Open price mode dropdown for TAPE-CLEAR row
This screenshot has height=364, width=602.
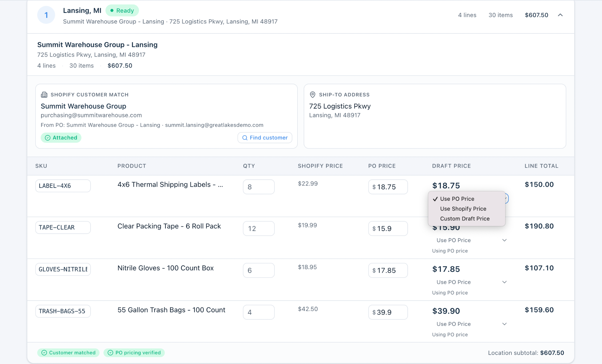pyautogui.click(x=470, y=240)
